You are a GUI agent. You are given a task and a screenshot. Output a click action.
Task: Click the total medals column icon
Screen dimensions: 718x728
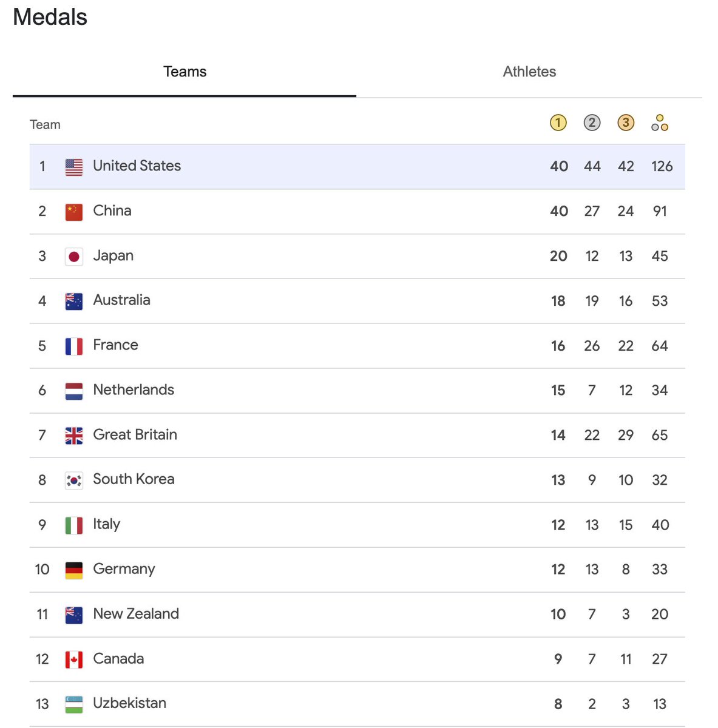pos(660,123)
